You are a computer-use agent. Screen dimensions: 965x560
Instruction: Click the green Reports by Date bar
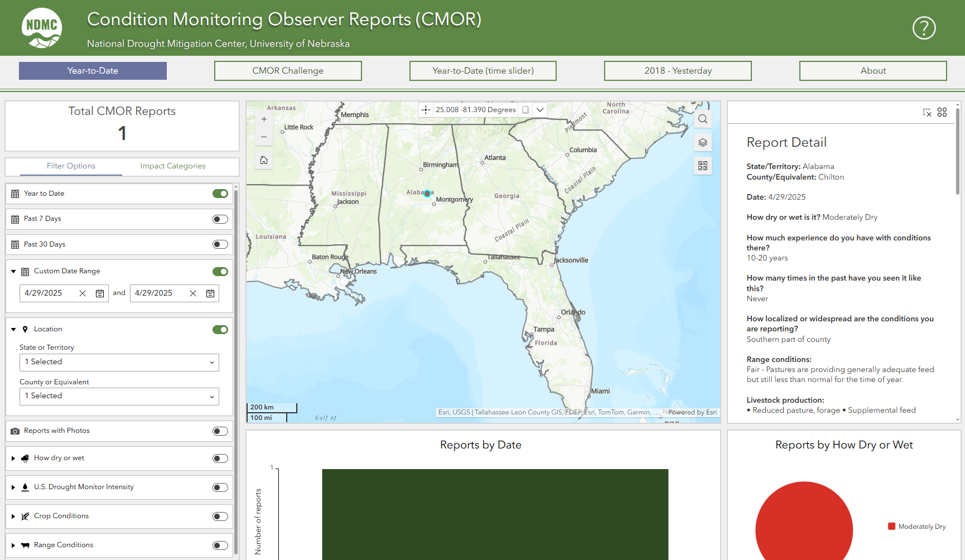click(x=495, y=514)
